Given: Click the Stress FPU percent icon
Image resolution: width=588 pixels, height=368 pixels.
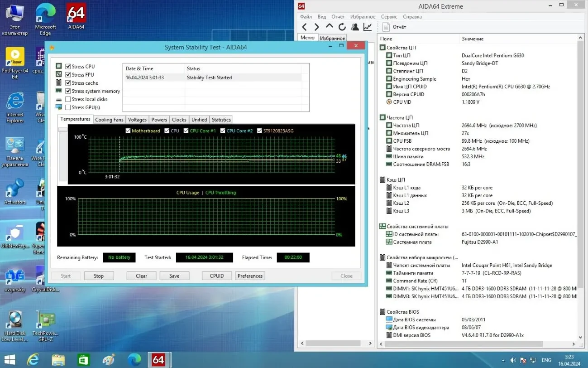Looking at the screenshot, I should coord(59,74).
